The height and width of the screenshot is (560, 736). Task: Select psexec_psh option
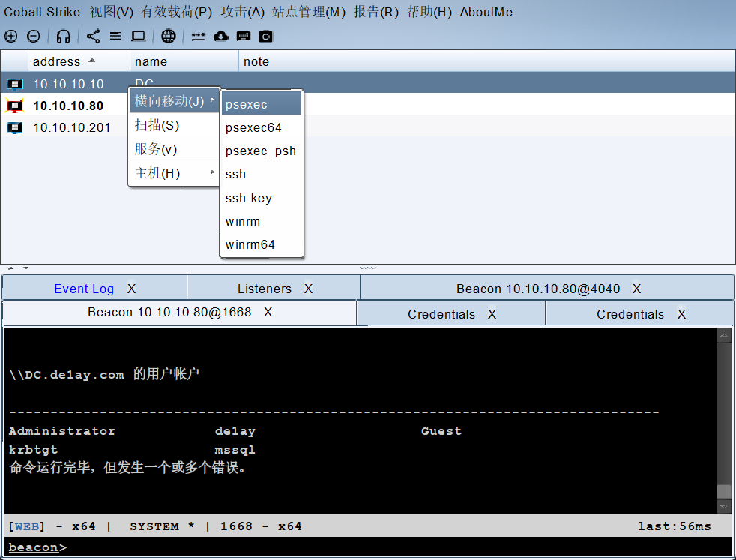pos(262,151)
